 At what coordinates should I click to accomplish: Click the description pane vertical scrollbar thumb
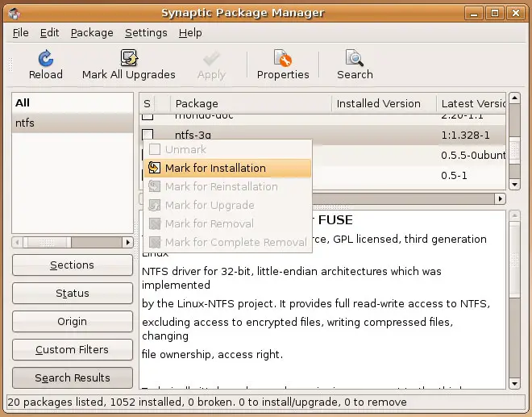pos(515,260)
